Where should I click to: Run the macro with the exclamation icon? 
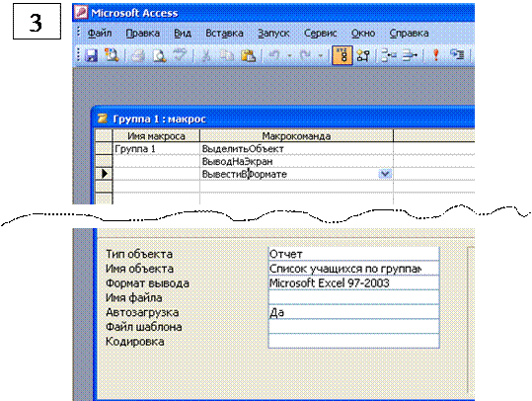pos(436,55)
